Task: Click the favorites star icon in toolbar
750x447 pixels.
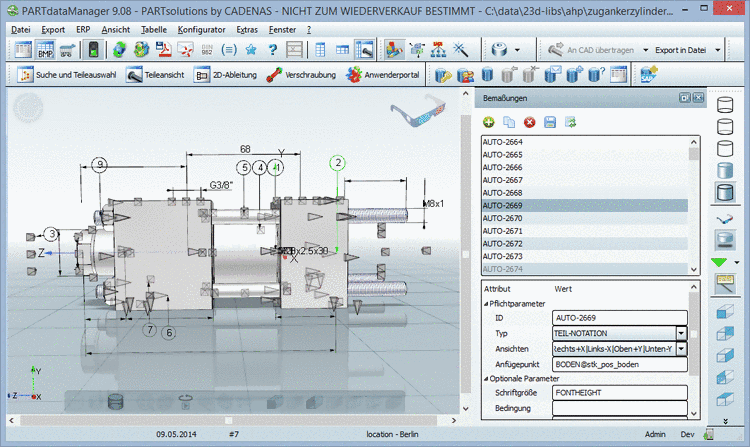Action: coord(250,50)
